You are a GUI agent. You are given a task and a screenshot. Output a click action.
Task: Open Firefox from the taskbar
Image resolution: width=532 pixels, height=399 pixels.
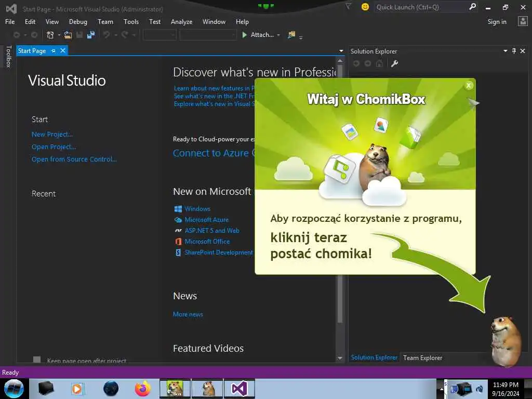[x=143, y=389]
